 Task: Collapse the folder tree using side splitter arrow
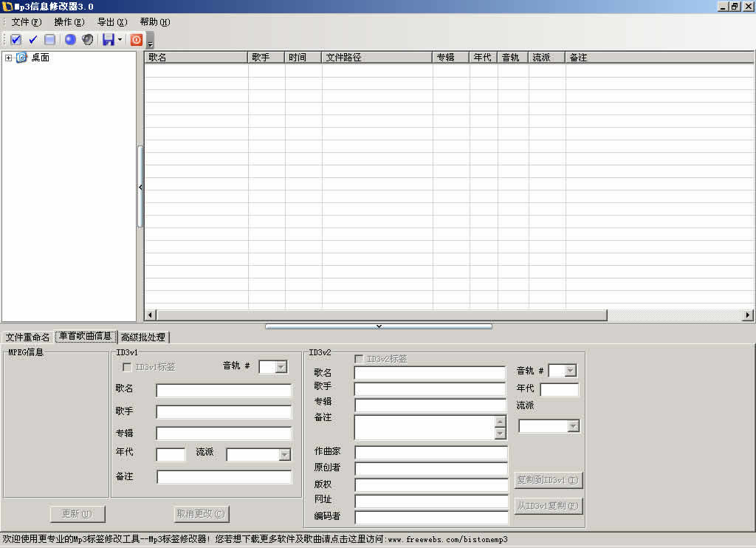[x=140, y=187]
